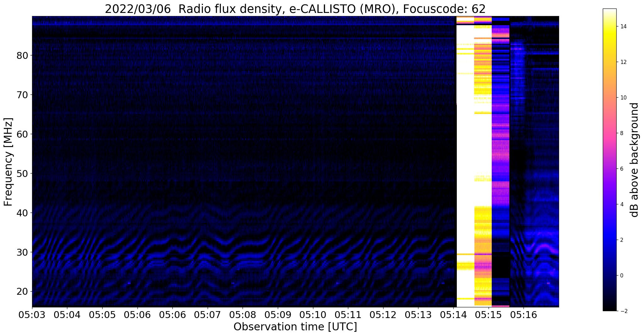Click the 20 MHz frequency axis tick label
Screen dimensions: 644x336
[x=22, y=291]
